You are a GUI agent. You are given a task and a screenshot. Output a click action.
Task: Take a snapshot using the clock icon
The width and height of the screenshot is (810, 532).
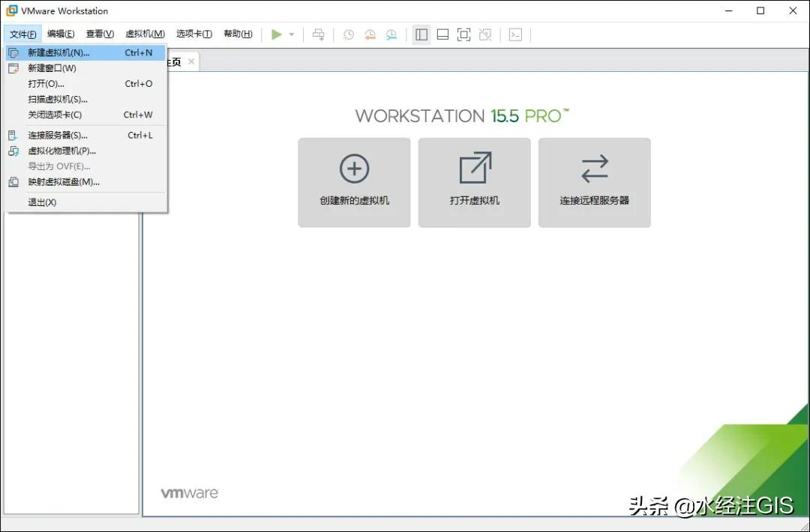pyautogui.click(x=347, y=34)
